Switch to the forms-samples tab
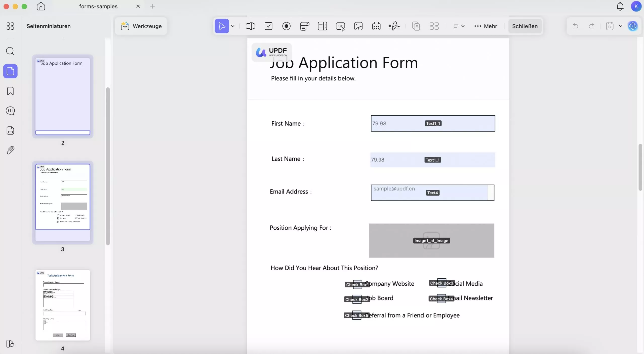This screenshot has width=644, height=354. pos(99,6)
